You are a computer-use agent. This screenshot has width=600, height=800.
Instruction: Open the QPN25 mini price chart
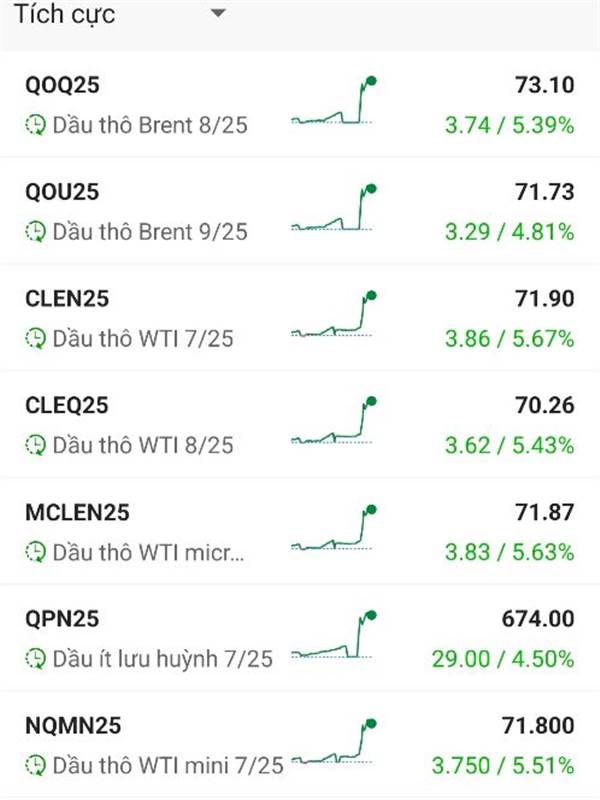point(334,634)
